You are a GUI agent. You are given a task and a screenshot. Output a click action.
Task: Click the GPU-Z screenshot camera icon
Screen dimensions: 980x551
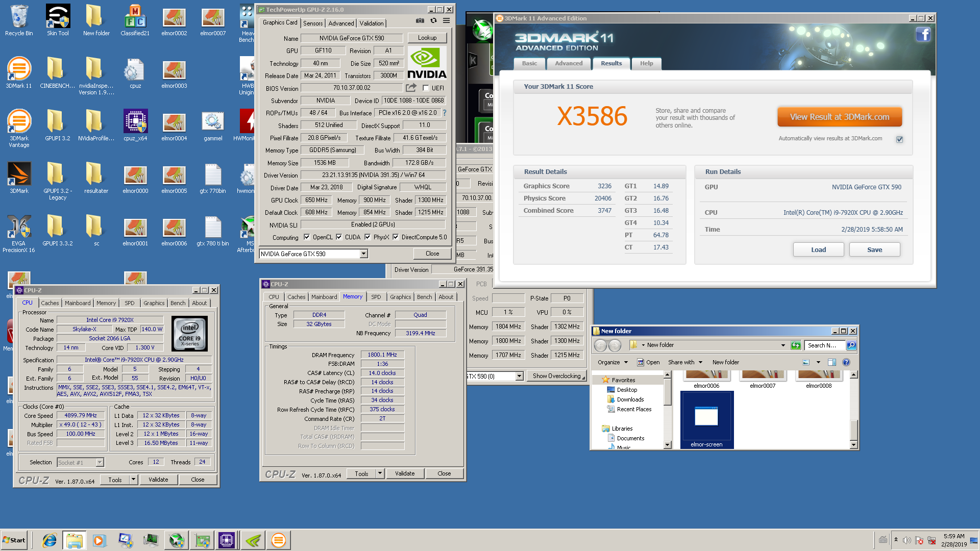coord(420,21)
